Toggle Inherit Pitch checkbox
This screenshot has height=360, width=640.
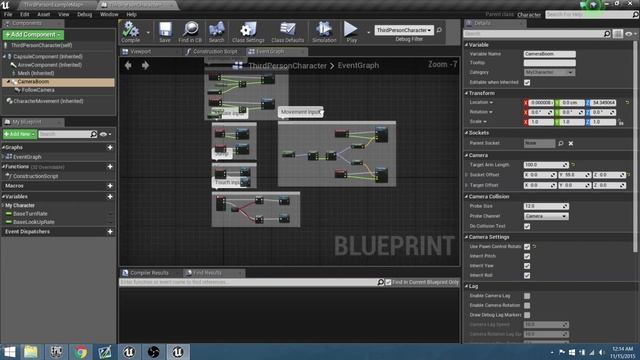pyautogui.click(x=527, y=256)
